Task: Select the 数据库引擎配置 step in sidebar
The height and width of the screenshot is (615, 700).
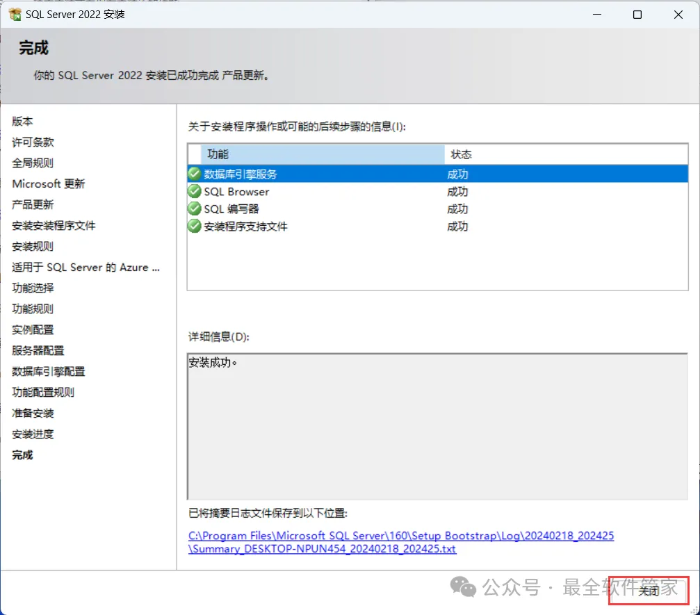Action: coord(48,371)
